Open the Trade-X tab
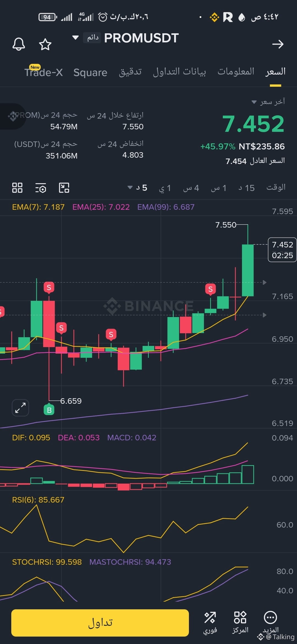 click(43, 72)
